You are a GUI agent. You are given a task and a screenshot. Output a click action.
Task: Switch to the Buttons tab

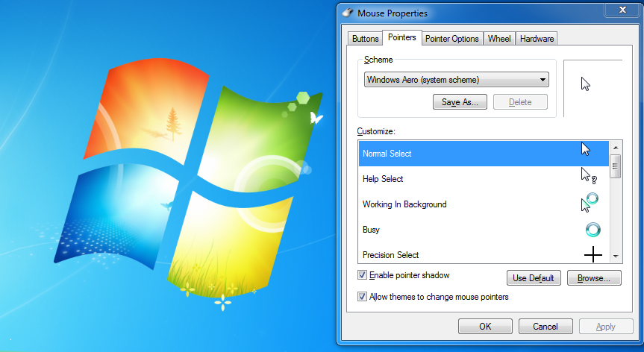pos(365,39)
